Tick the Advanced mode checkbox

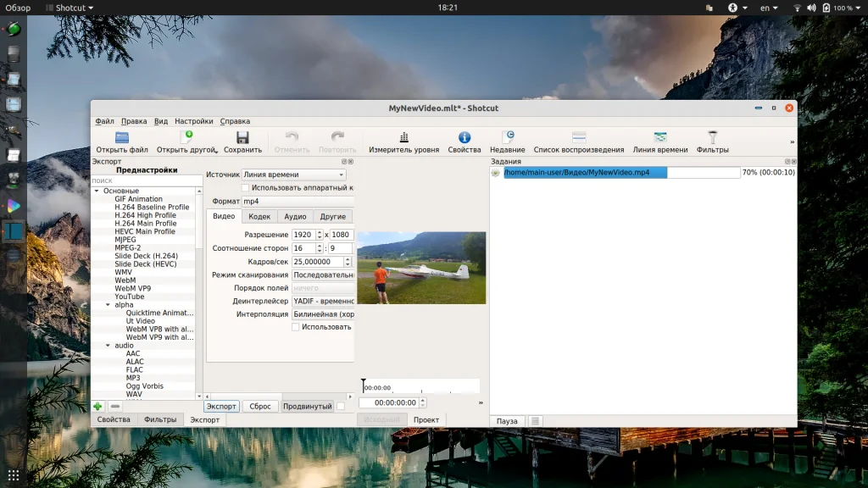[341, 407]
